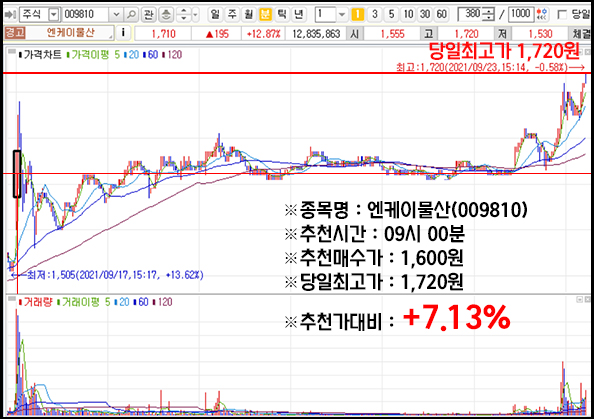Click the info i icon beside 엔케이물산
The image size is (594, 419).
point(123,33)
